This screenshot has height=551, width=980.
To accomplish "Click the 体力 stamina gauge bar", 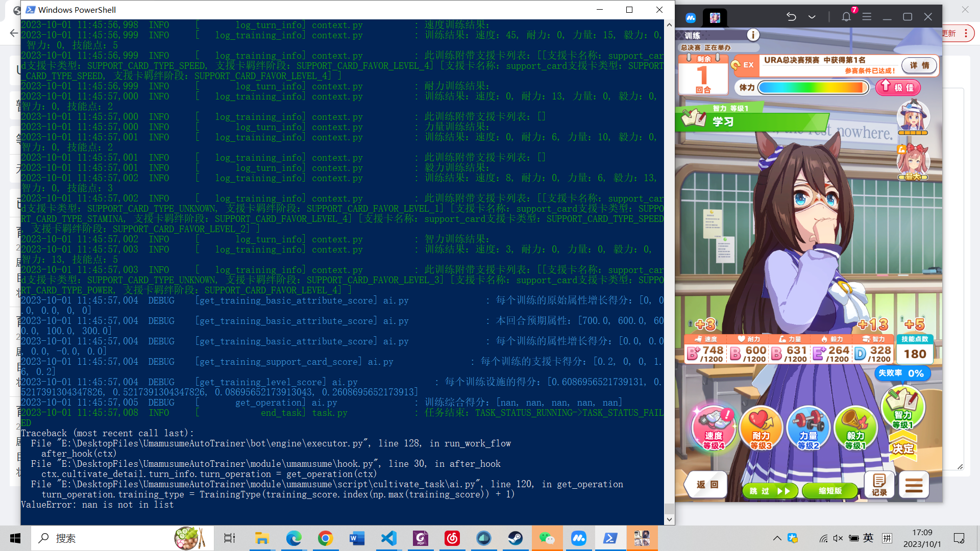I will click(813, 87).
